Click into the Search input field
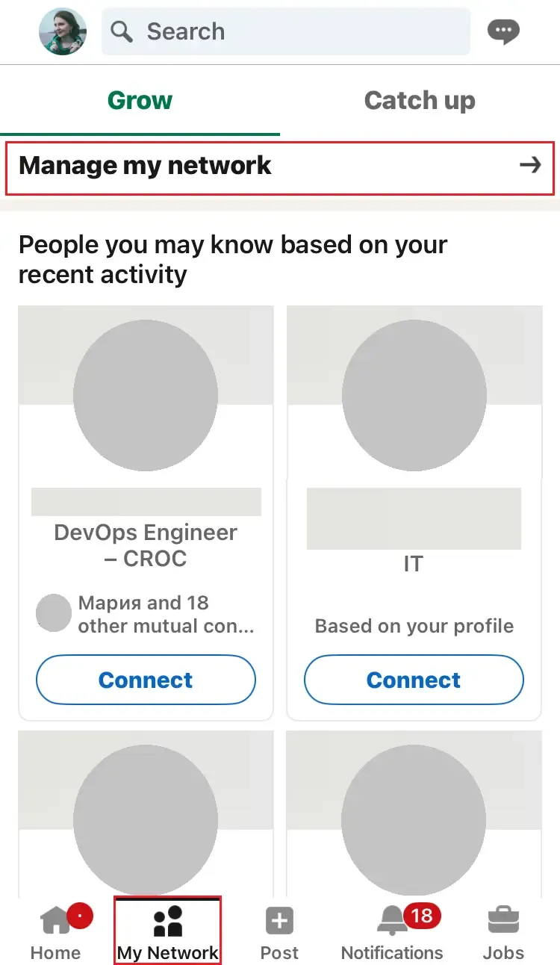This screenshot has height=965, width=560. click(x=299, y=31)
